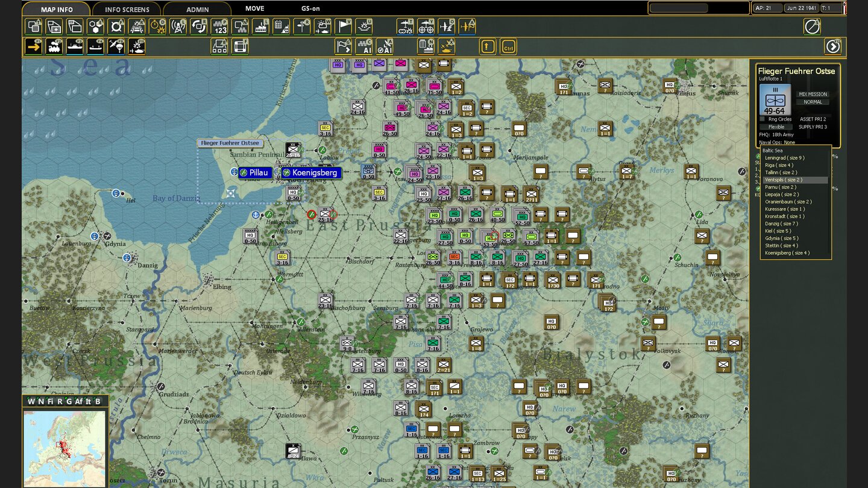The width and height of the screenshot is (868, 488).
Task: Toggle the 123 factory numbers icon (P)
Action: pos(220,27)
